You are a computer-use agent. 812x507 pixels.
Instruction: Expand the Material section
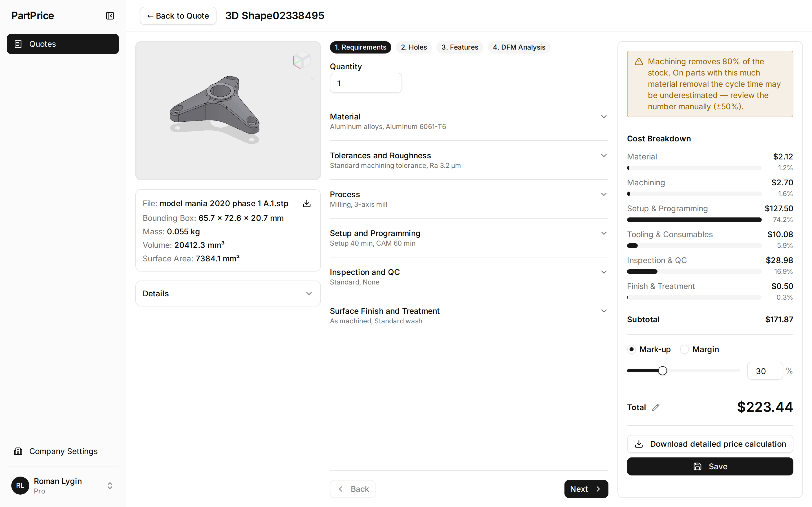coord(469,121)
